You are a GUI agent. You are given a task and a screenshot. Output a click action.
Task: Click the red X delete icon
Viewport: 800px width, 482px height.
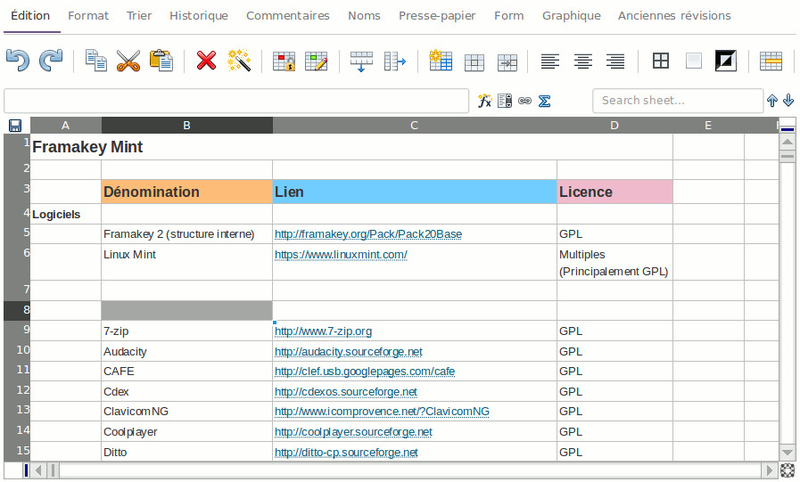(206, 61)
